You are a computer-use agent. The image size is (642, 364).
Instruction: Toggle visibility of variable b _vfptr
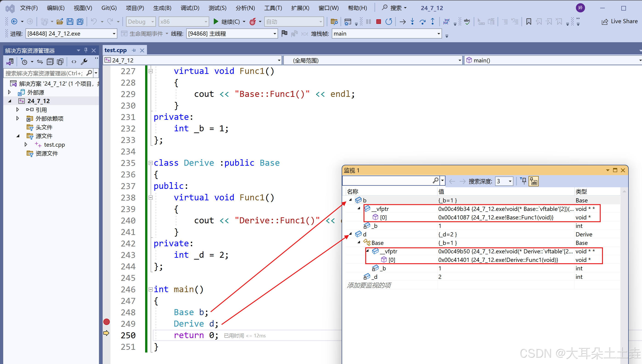point(358,209)
